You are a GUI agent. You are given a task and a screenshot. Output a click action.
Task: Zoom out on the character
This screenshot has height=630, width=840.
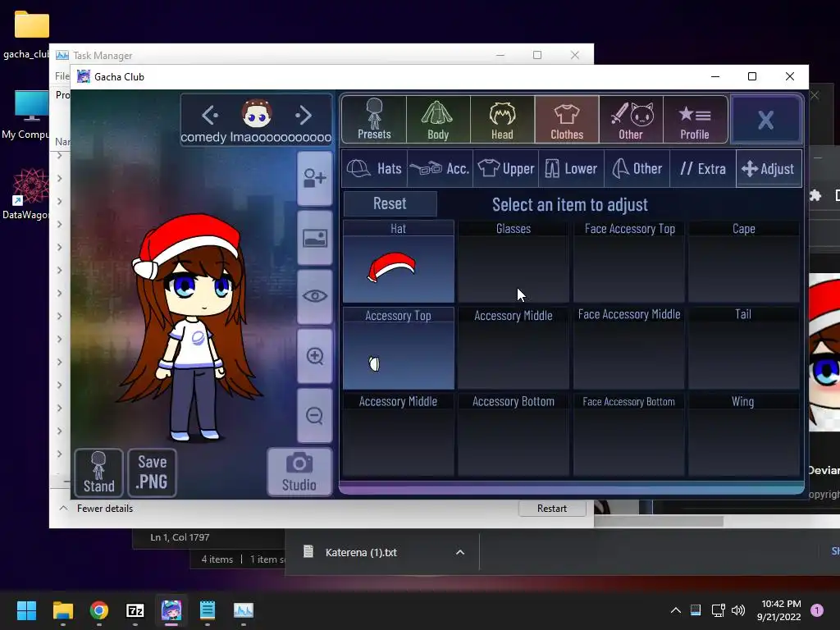pyautogui.click(x=315, y=415)
